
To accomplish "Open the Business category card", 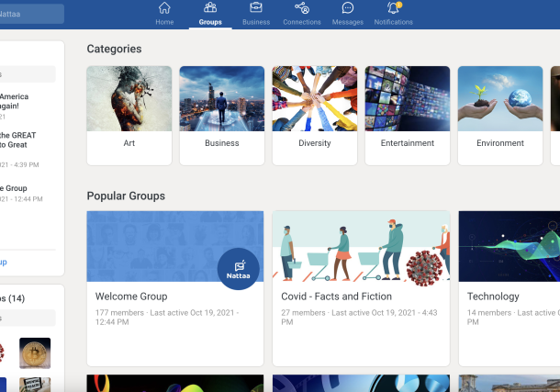I will 222,115.
